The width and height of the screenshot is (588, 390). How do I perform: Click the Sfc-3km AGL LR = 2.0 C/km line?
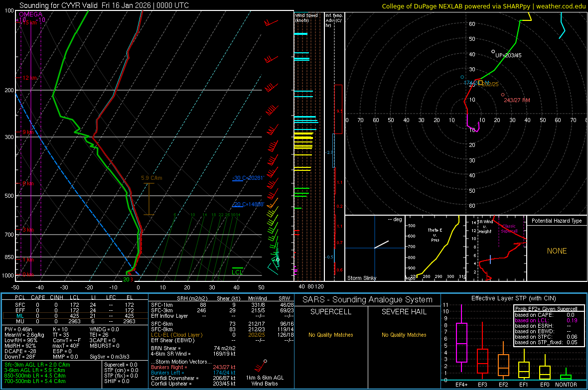point(37,365)
